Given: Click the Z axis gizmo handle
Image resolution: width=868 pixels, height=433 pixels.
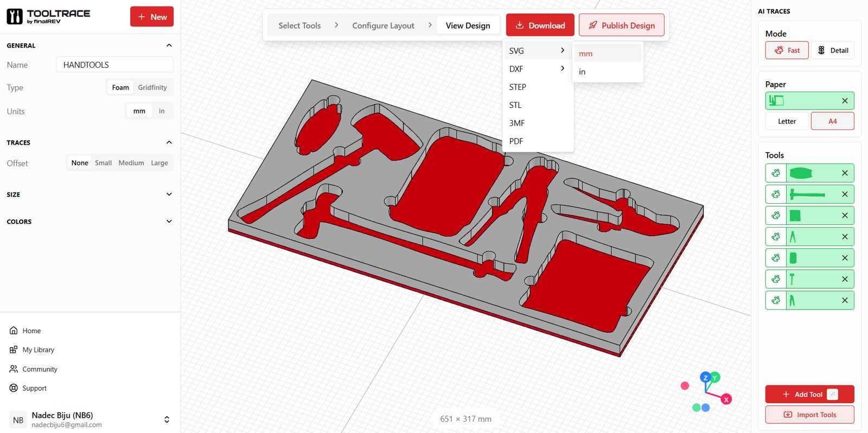Looking at the screenshot, I should click(705, 377).
